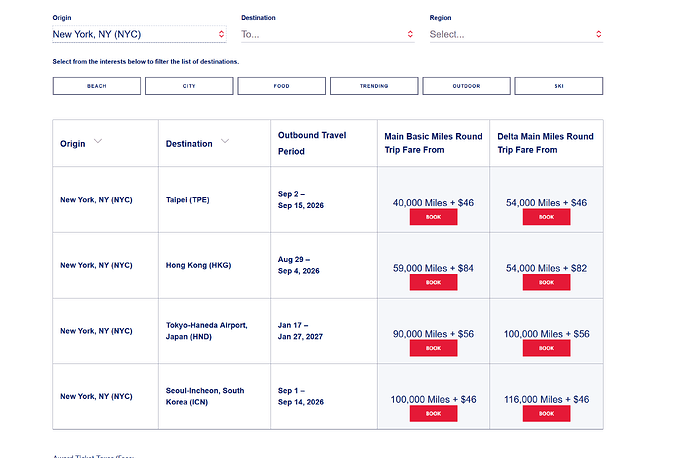Toggle the Beach interest filter
The width and height of the screenshot is (690, 458).
pos(97,86)
